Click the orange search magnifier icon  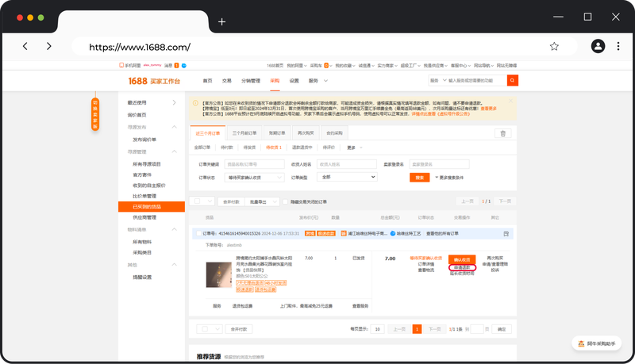(513, 80)
